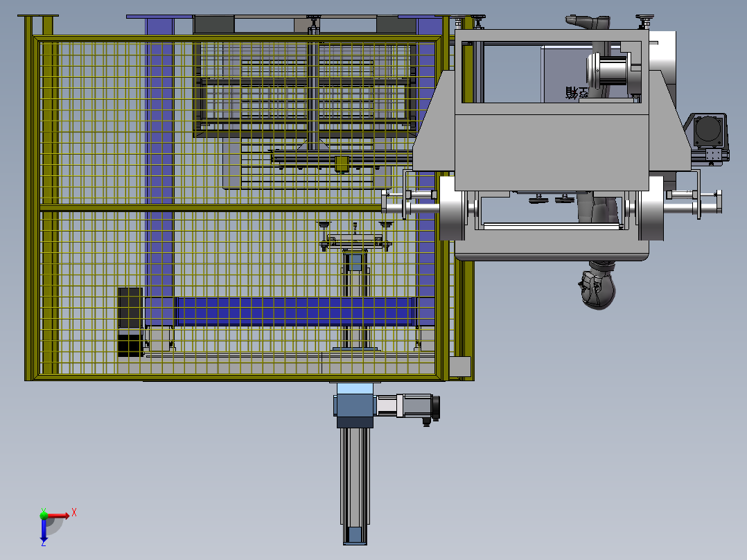Select the left vertical blue column
Viewport: 747px width, 560px height.
(159, 172)
